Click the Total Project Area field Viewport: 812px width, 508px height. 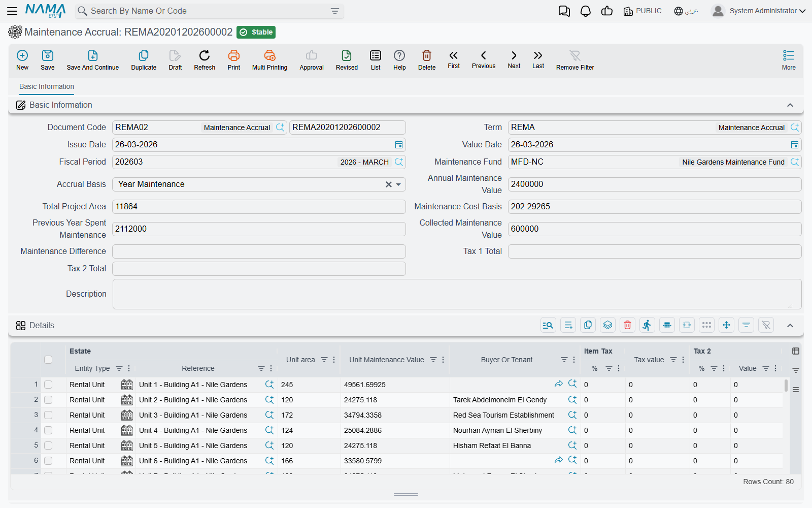259,207
